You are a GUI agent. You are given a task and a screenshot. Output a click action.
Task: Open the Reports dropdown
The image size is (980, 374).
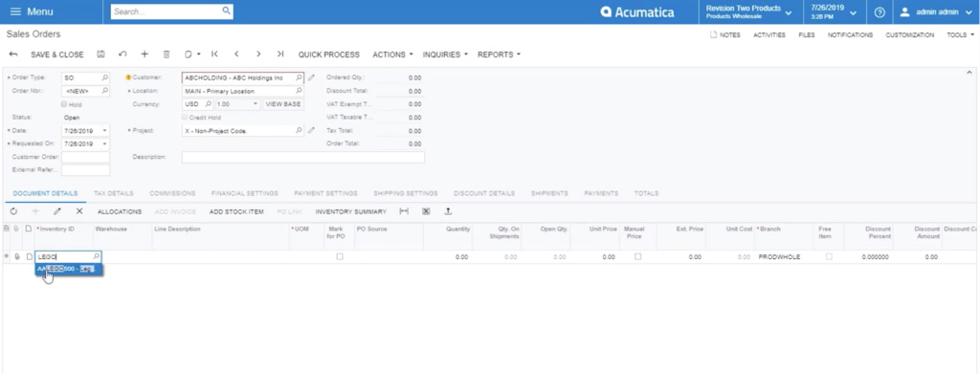tap(499, 55)
